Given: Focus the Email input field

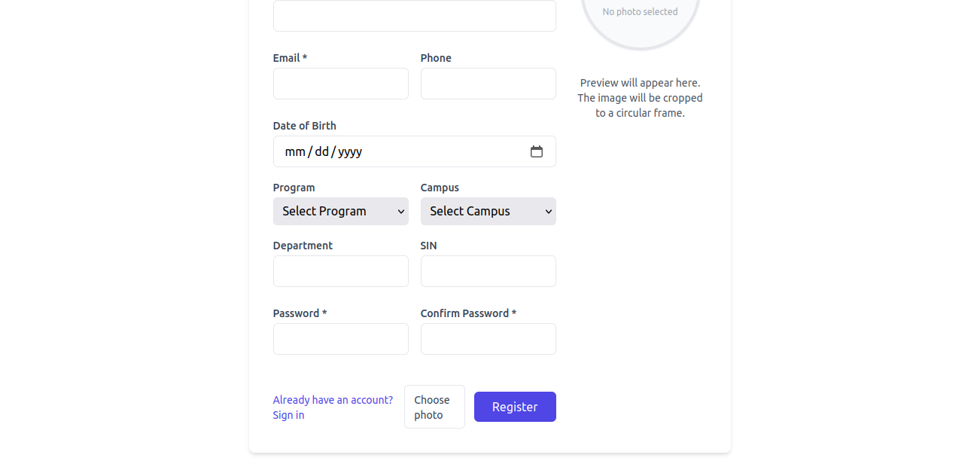Looking at the screenshot, I should [340, 84].
